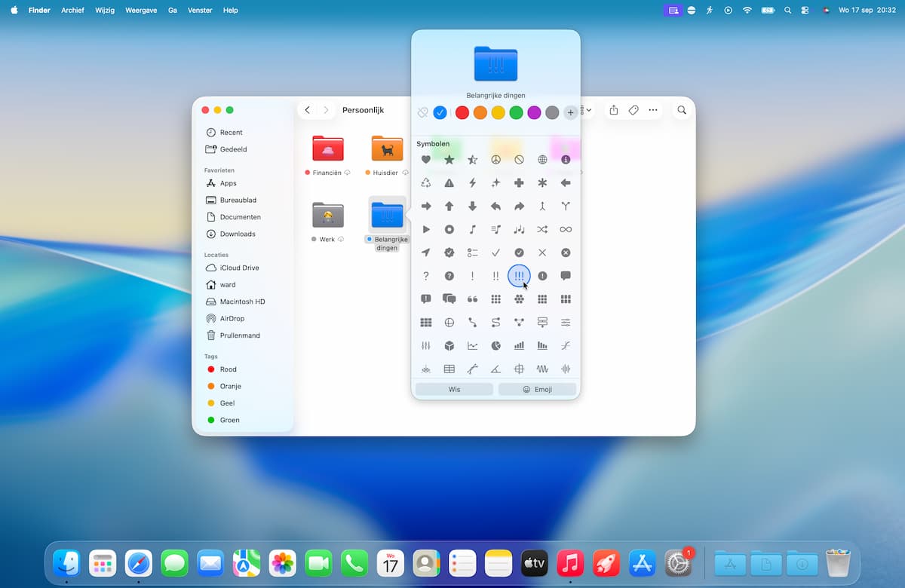Choose the peace sign symbol
The height and width of the screenshot is (588, 905).
pyautogui.click(x=495, y=160)
